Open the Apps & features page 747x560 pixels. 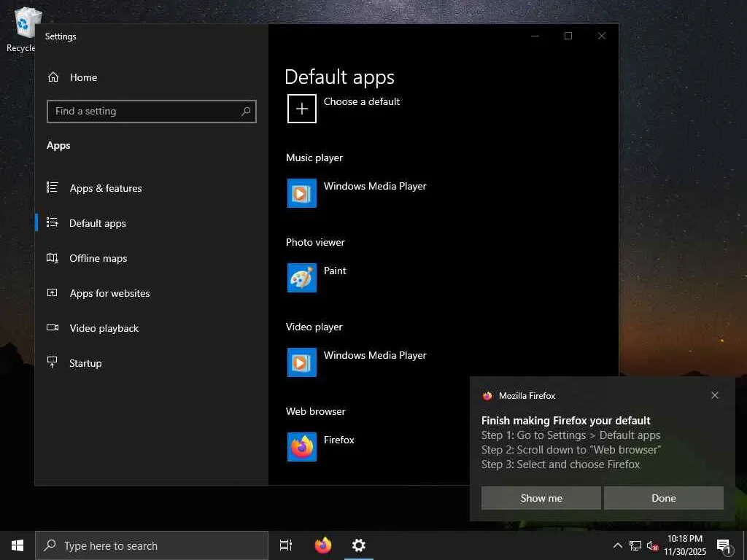pyautogui.click(x=106, y=188)
